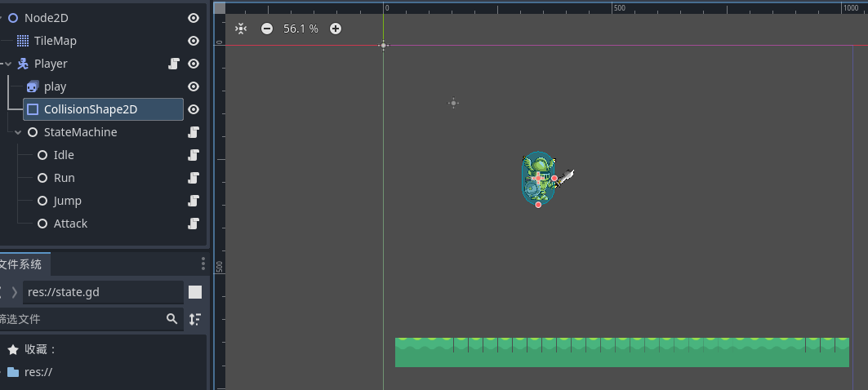The image size is (868, 390).
Task: Open the script attached to Attack node
Action: click(x=194, y=224)
